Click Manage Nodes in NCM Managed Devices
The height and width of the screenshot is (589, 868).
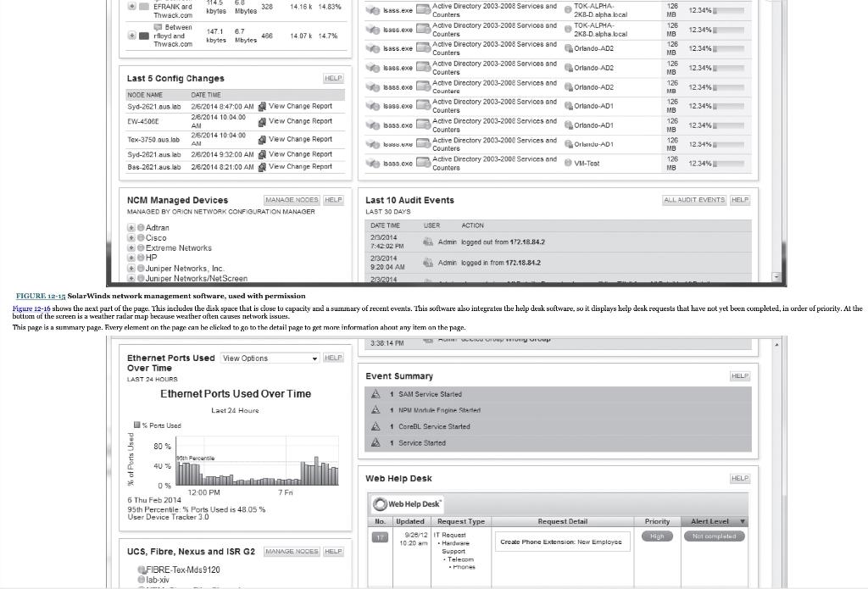pyautogui.click(x=292, y=200)
